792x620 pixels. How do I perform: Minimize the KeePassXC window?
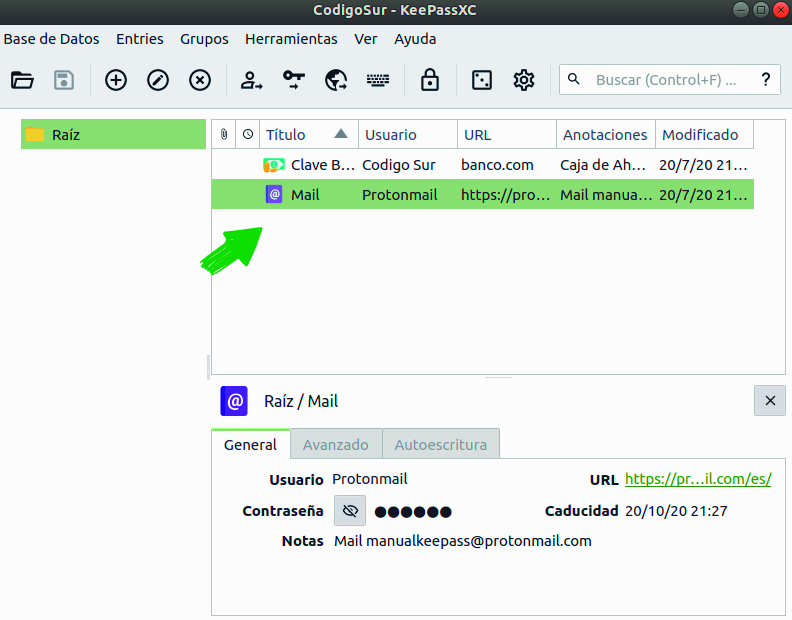pos(740,10)
